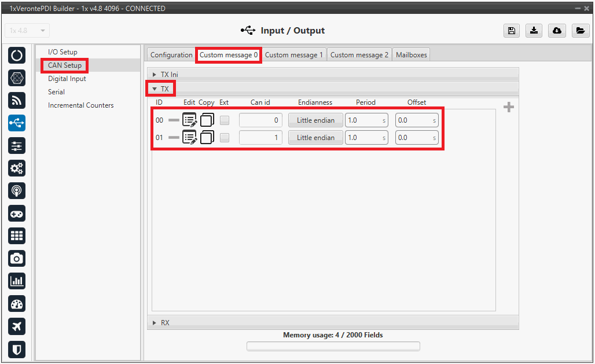Open Incremental Counters in side list

click(x=80, y=105)
